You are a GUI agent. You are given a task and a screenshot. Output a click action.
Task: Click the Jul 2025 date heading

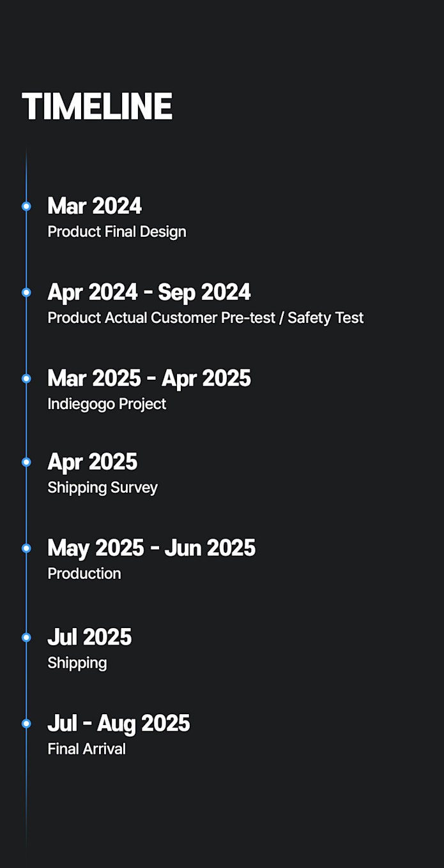89,638
